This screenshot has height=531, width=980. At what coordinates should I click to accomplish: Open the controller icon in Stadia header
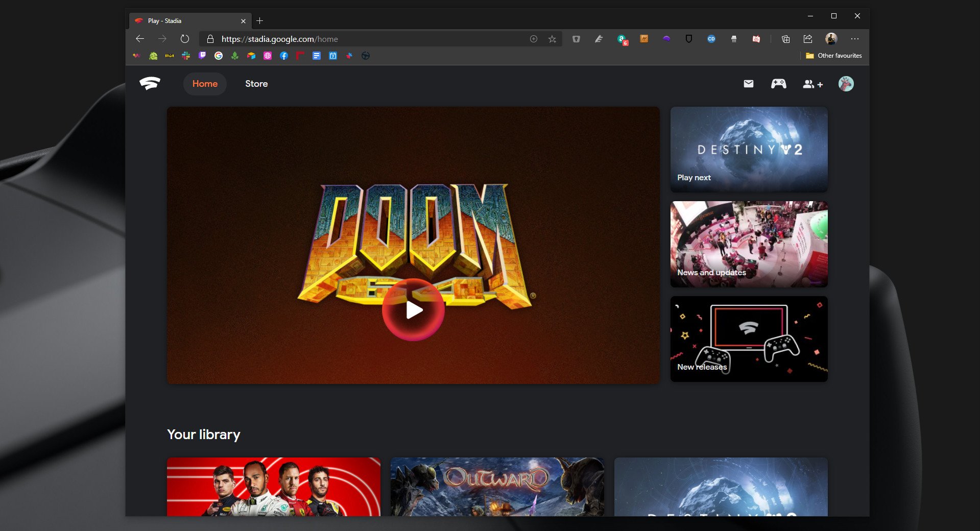coord(779,84)
